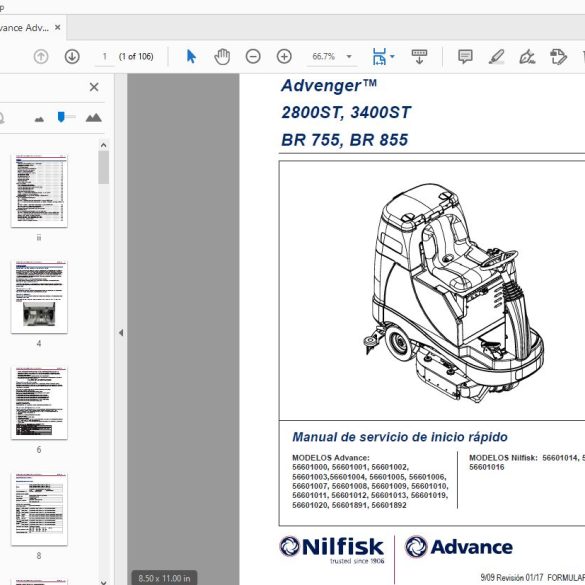Open the page ii thumbnail
Screen dimensions: 585x585
(x=39, y=190)
